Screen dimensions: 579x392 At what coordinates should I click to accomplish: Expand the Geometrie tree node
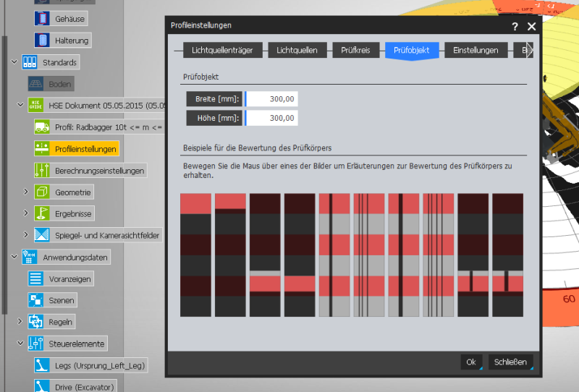(26, 192)
